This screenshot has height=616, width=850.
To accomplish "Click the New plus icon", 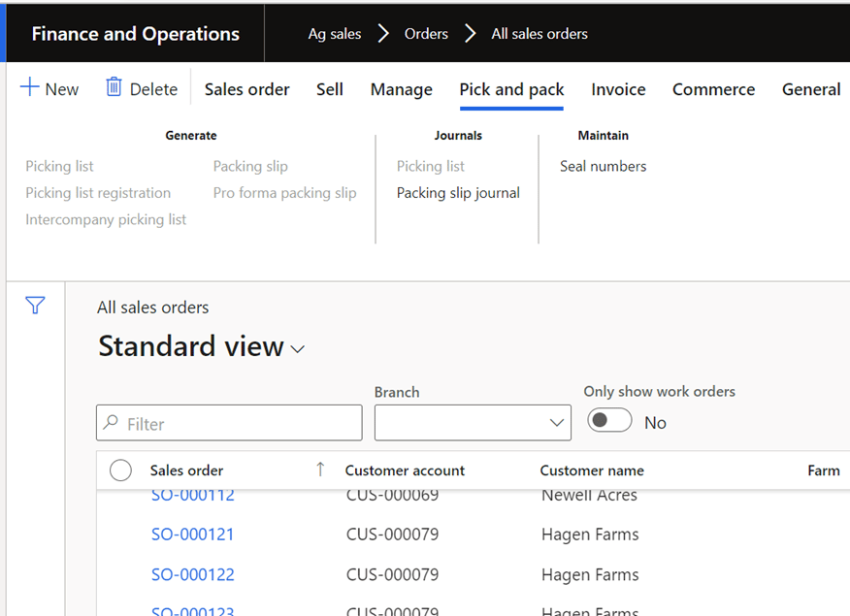I will coord(30,86).
